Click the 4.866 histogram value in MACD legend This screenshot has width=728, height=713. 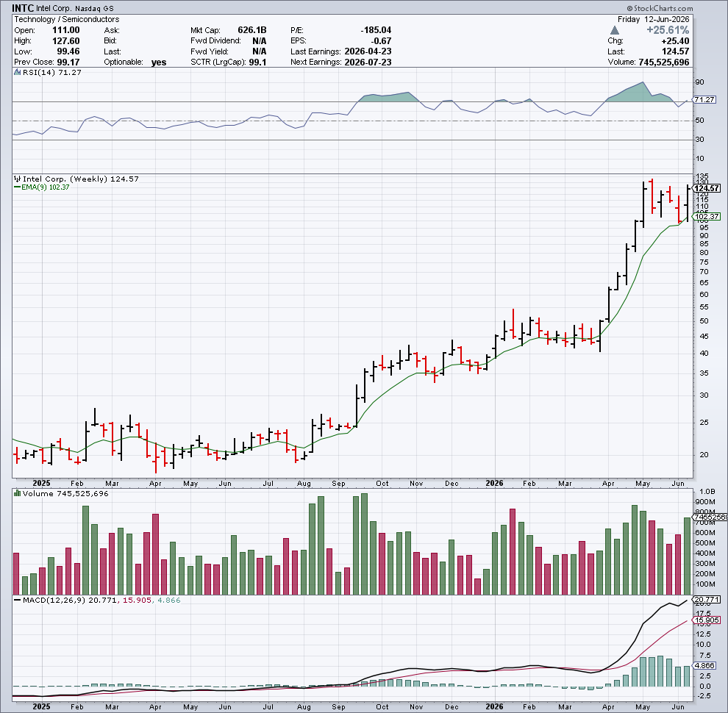pos(169,601)
